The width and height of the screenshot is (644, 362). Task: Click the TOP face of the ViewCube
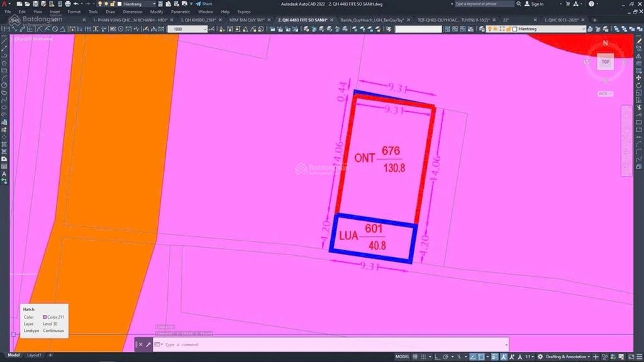coord(606,62)
